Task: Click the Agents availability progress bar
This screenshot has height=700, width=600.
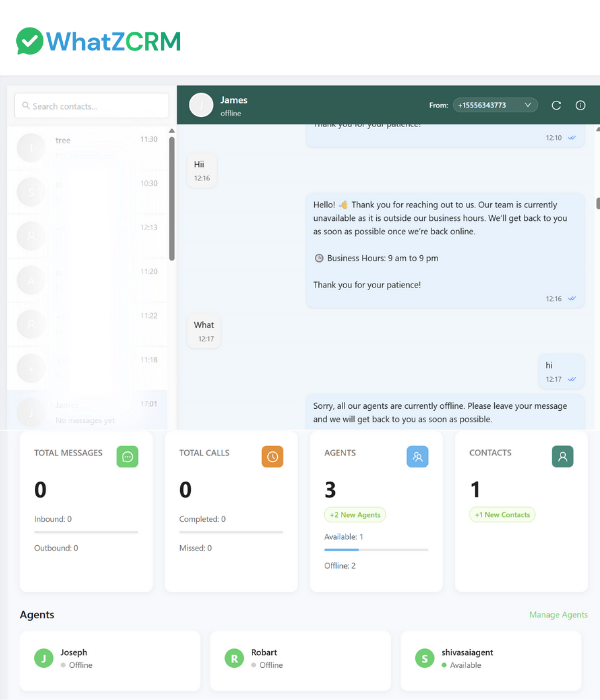Action: coord(376,549)
